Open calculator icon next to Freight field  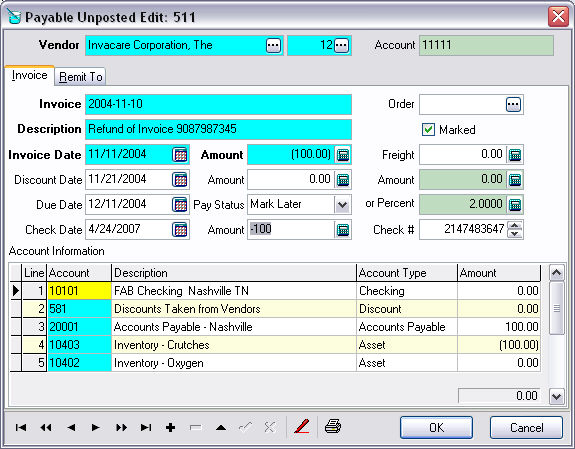515,155
